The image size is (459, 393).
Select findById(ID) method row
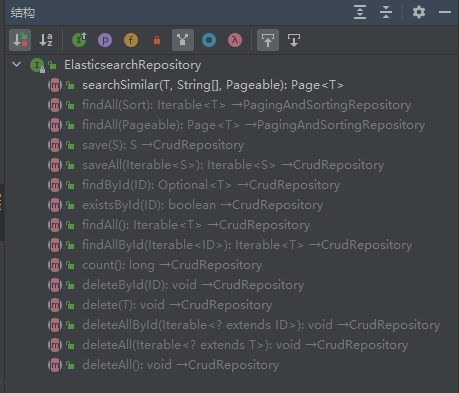[211, 185]
